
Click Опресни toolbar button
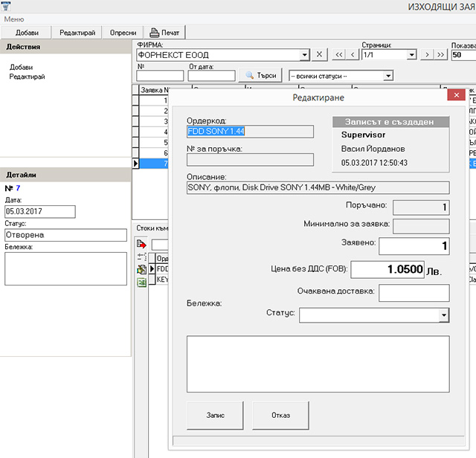pyautogui.click(x=123, y=33)
